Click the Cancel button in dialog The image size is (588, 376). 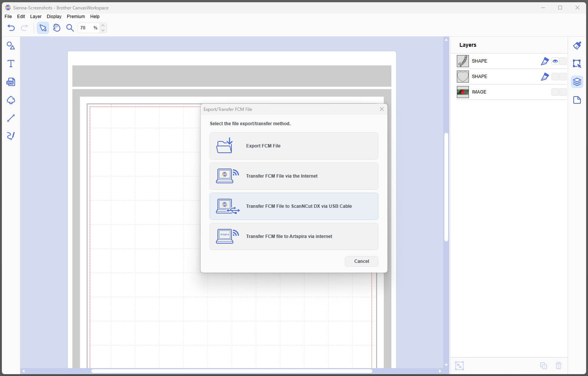point(361,261)
